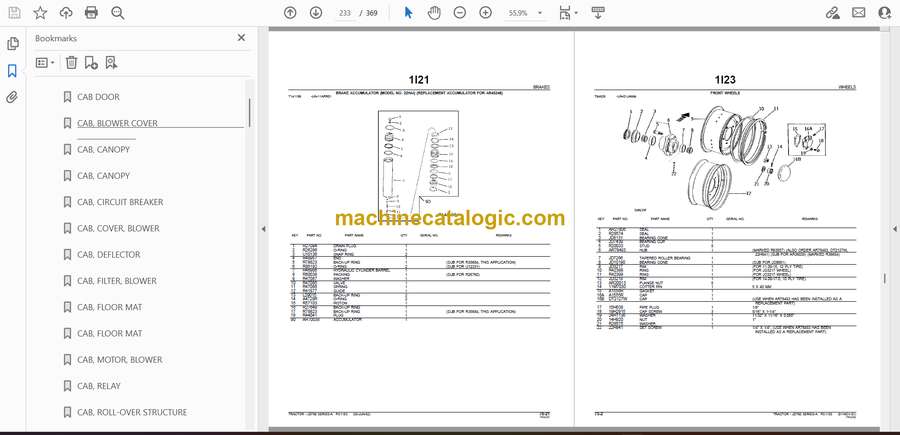The image size is (900, 435).
Task: Click the cloud upload icon
Action: click(x=66, y=13)
